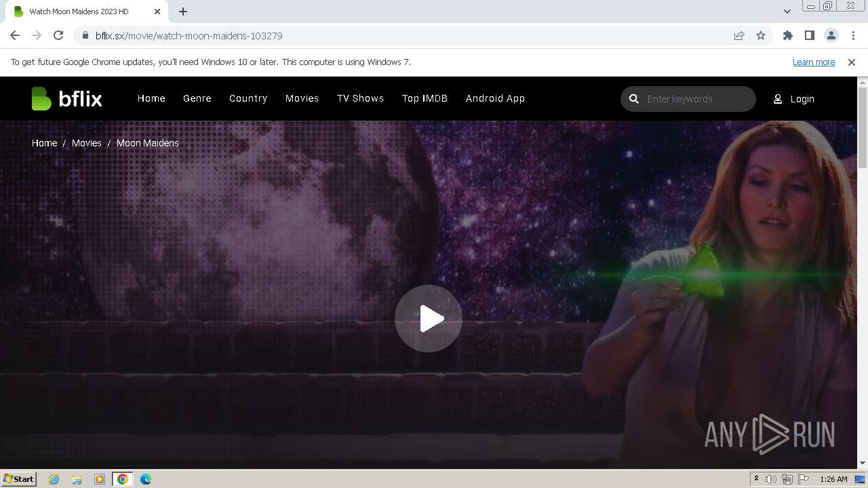The height and width of the screenshot is (488, 868).
Task: Click the Home breadcrumb link
Action: (x=44, y=143)
